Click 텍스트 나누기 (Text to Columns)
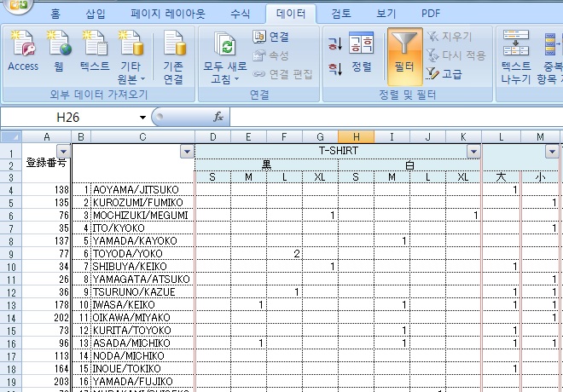The width and height of the screenshot is (563, 392). click(x=516, y=55)
